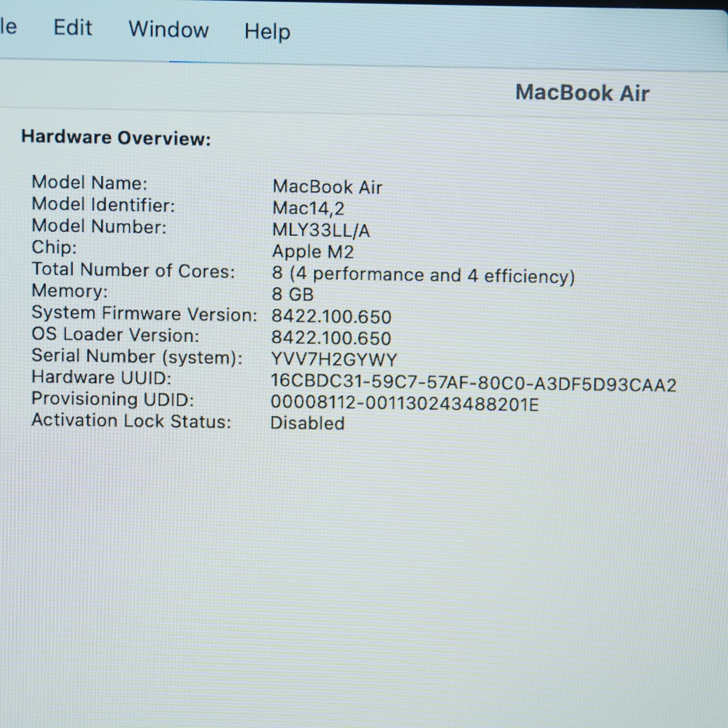
Task: Select the 8 cores performance/efficiency value
Action: [423, 275]
